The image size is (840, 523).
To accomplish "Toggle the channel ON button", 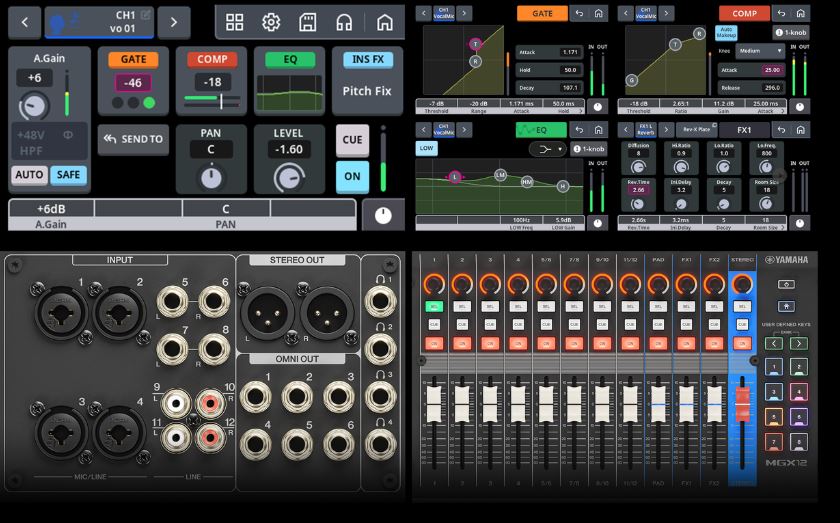I will click(352, 176).
